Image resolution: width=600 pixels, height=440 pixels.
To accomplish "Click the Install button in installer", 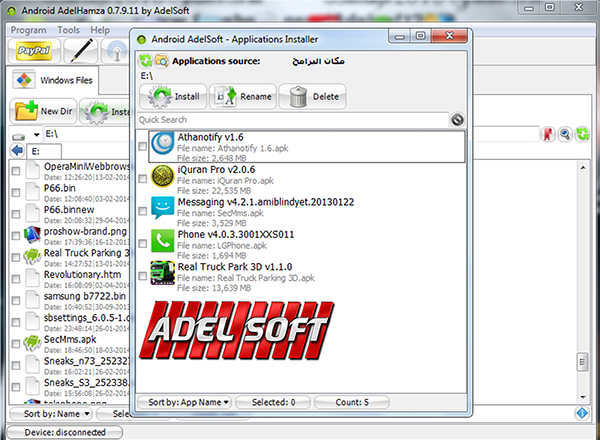I will (173, 96).
